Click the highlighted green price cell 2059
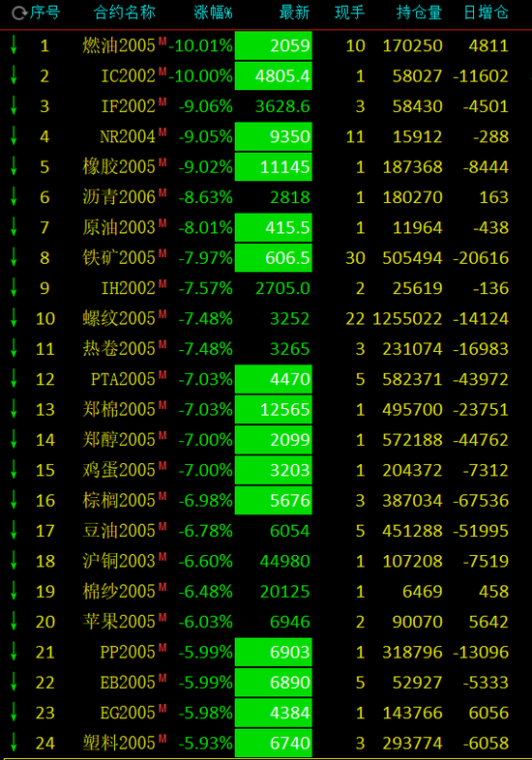The image size is (532, 760). [x=274, y=45]
